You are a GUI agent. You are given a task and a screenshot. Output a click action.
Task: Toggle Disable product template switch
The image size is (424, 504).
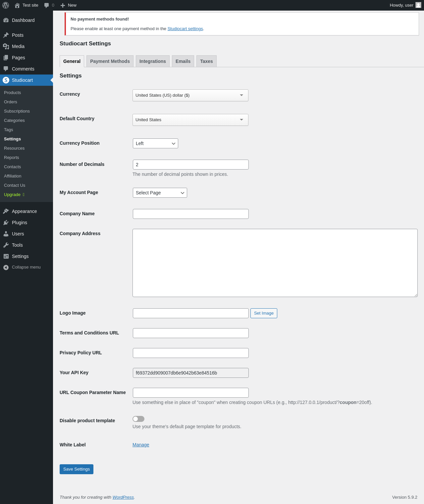point(138,419)
